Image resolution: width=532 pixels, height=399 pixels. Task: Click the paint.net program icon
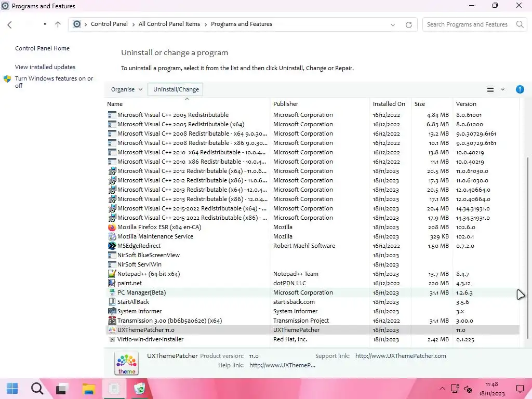112,283
